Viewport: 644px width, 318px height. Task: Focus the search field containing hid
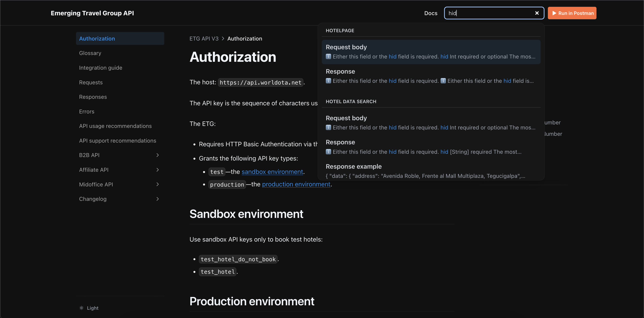[x=488, y=13]
